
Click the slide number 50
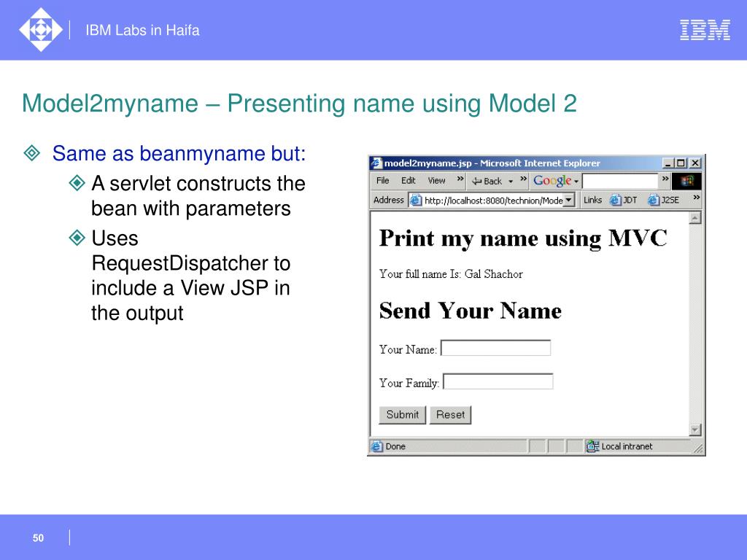click(38, 538)
